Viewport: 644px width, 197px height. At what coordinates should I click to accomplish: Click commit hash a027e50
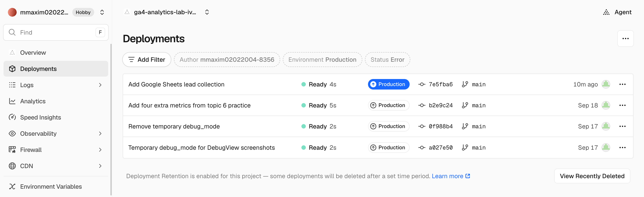tap(441, 148)
